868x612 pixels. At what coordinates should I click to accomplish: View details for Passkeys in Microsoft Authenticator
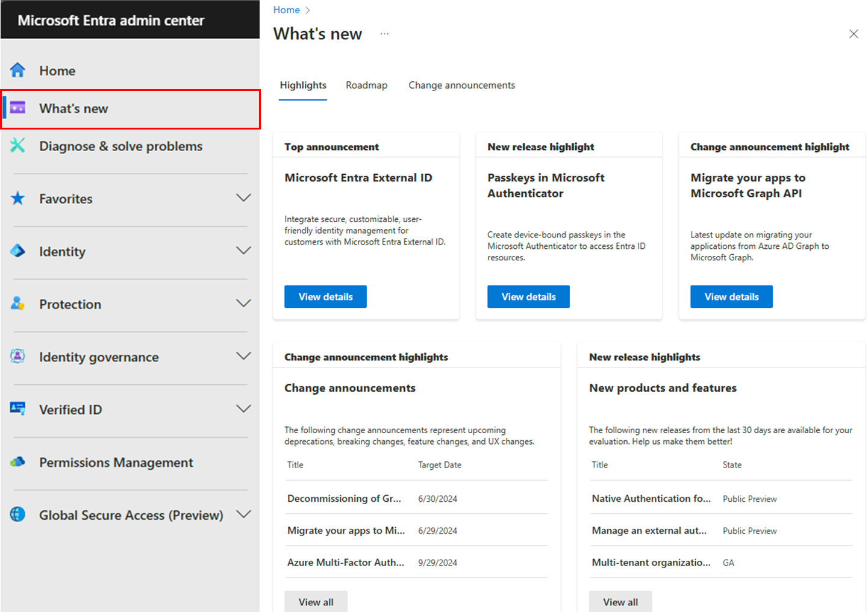(x=528, y=296)
